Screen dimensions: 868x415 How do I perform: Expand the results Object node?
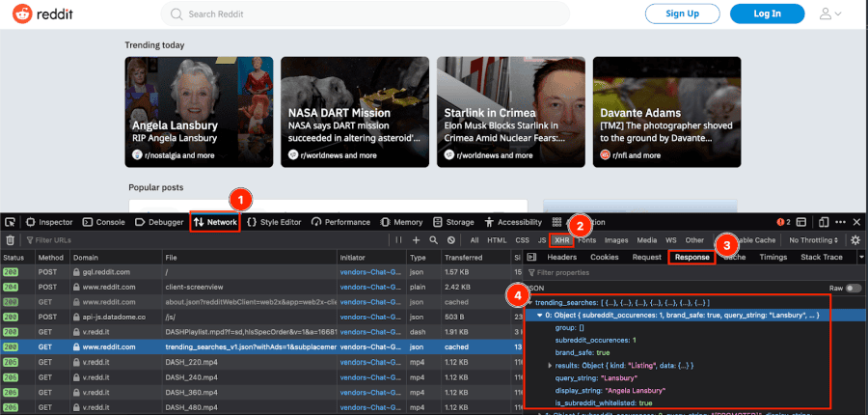[x=550, y=366]
